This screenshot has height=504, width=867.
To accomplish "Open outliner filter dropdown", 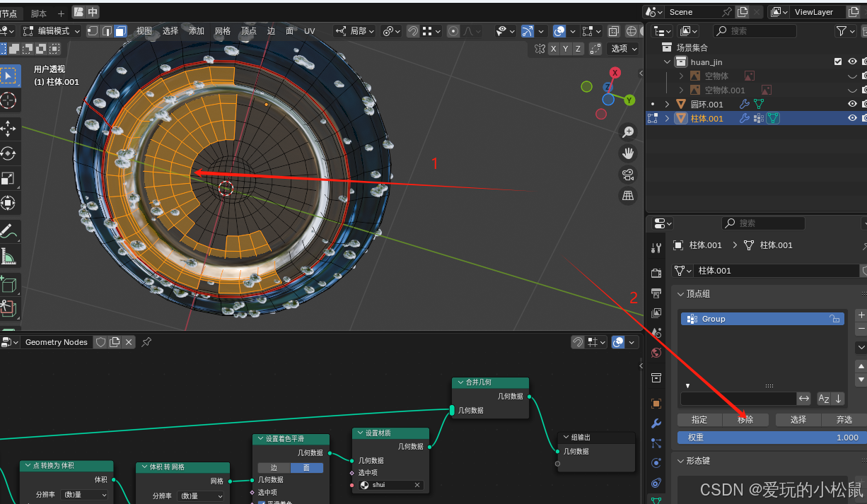I will pyautogui.click(x=845, y=31).
